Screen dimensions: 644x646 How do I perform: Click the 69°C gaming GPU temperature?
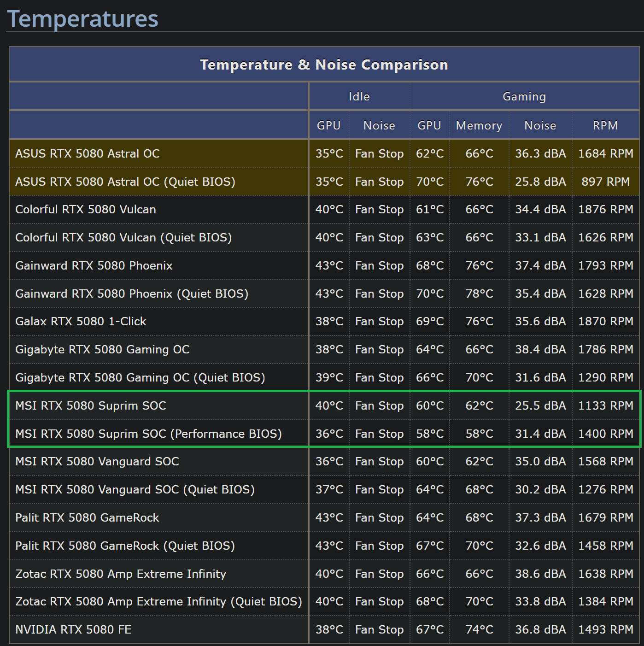(430, 321)
